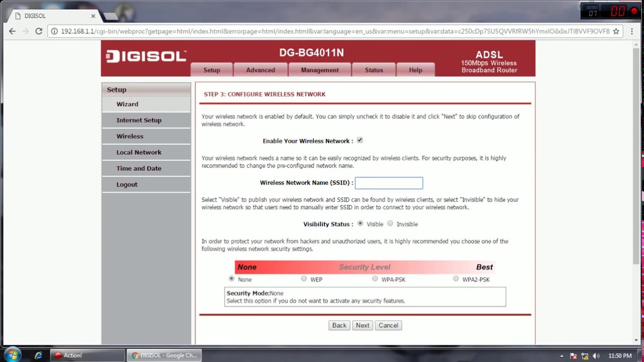Open the Status tab
The width and height of the screenshot is (644, 362).
374,70
